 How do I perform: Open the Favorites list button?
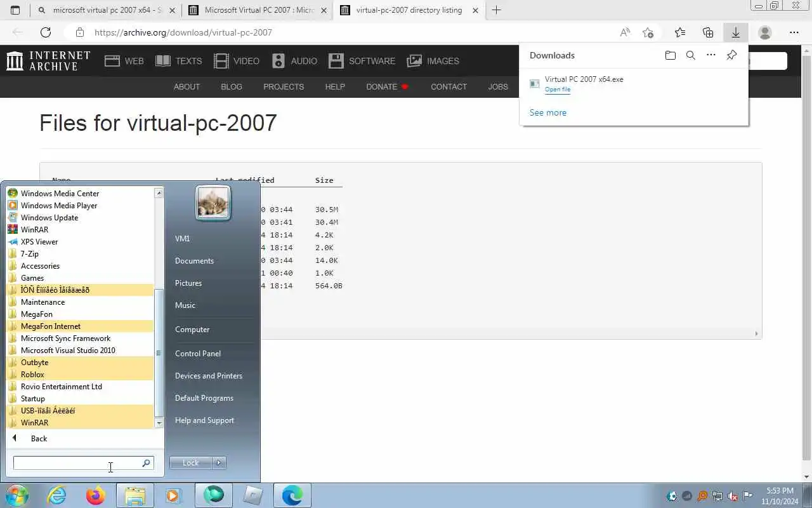pos(680,32)
